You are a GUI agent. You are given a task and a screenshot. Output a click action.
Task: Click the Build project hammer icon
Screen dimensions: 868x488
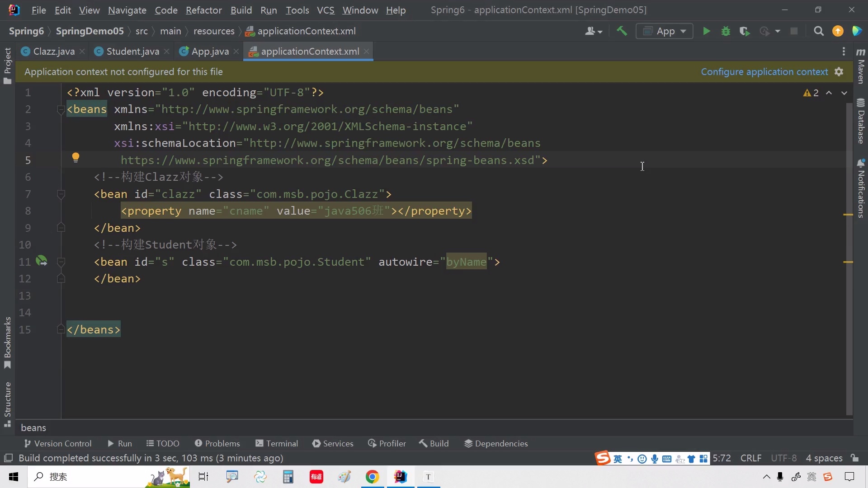(x=622, y=31)
